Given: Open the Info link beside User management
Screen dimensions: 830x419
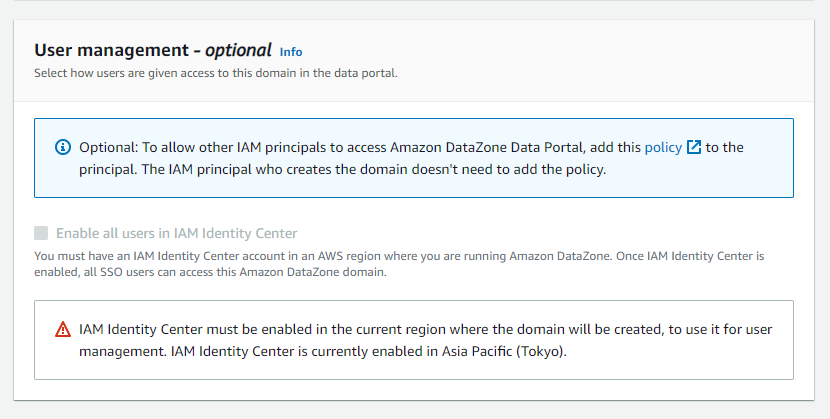Looking at the screenshot, I should pyautogui.click(x=291, y=52).
